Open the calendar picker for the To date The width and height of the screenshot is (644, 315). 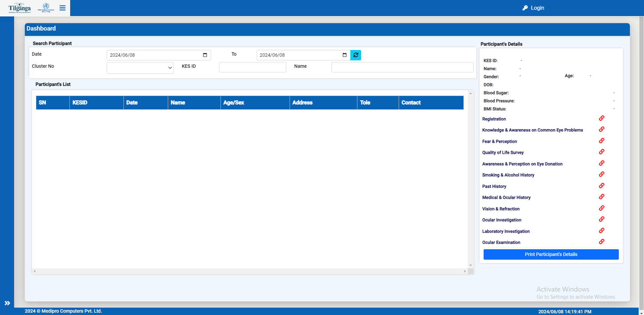coord(345,55)
